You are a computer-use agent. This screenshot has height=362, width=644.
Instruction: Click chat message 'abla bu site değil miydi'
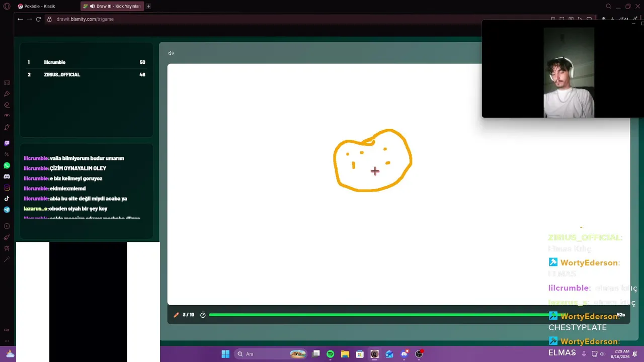point(76,199)
